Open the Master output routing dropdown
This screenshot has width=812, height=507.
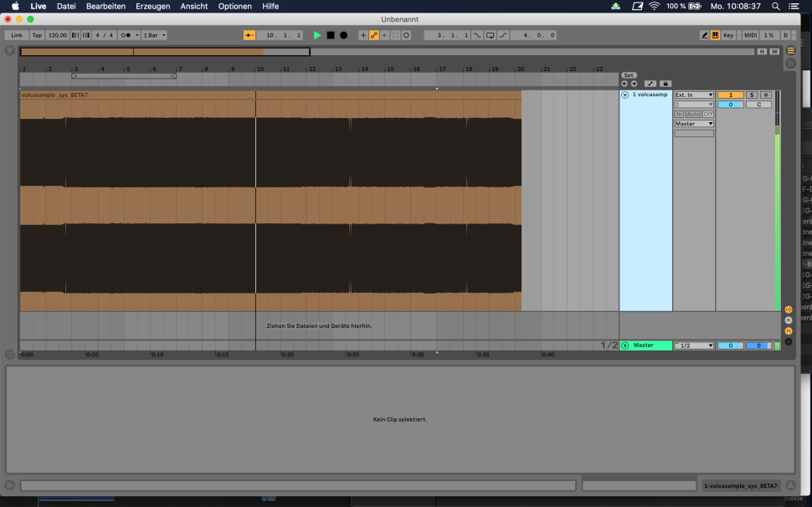point(694,124)
